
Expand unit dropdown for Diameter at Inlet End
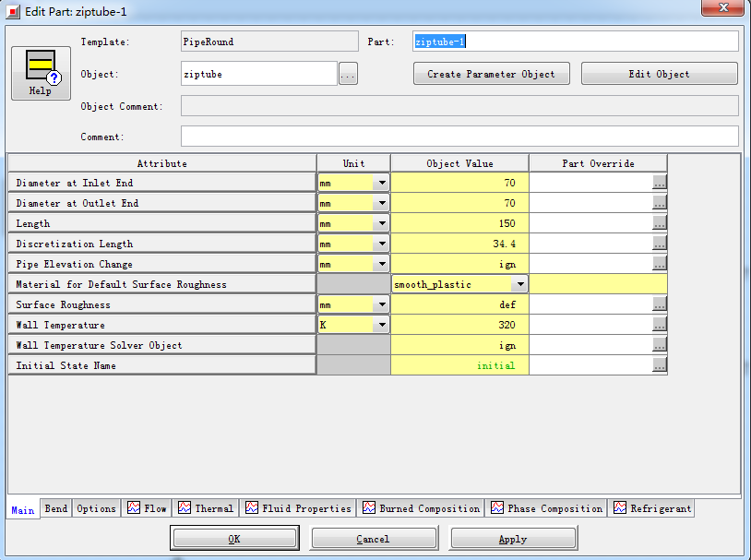click(x=381, y=183)
